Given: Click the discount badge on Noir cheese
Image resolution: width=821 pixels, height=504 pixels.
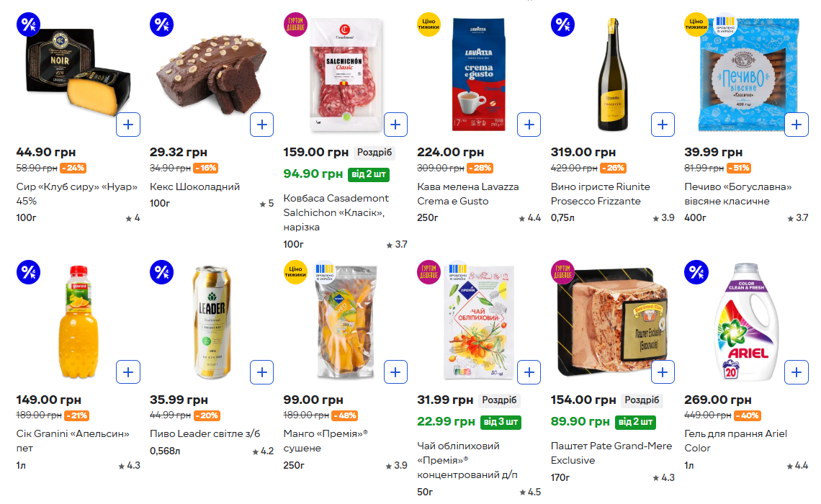Looking at the screenshot, I should click(28, 24).
